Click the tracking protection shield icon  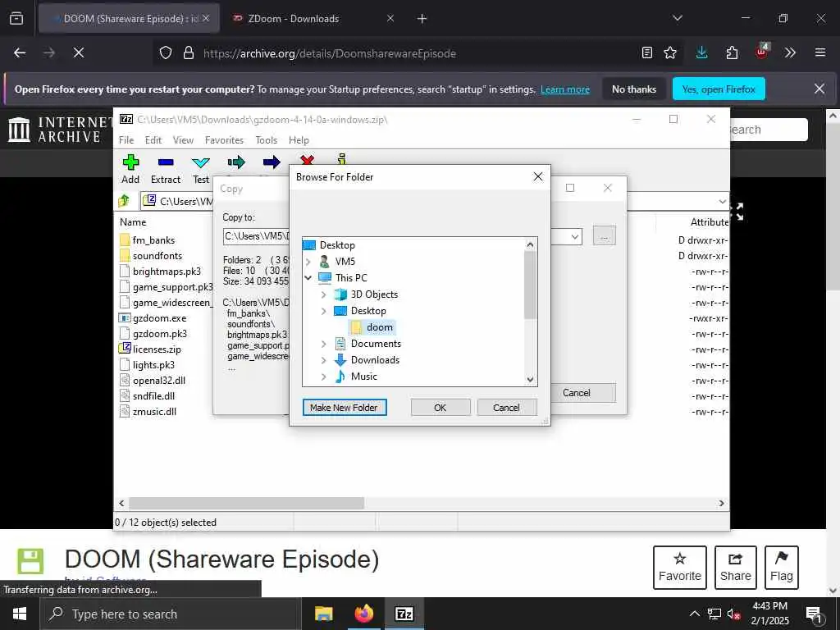tap(166, 52)
